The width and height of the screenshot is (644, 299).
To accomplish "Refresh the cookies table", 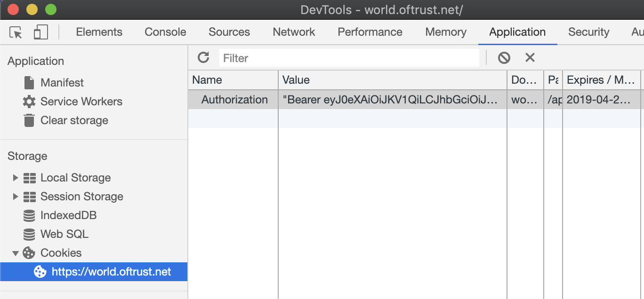I will (203, 57).
